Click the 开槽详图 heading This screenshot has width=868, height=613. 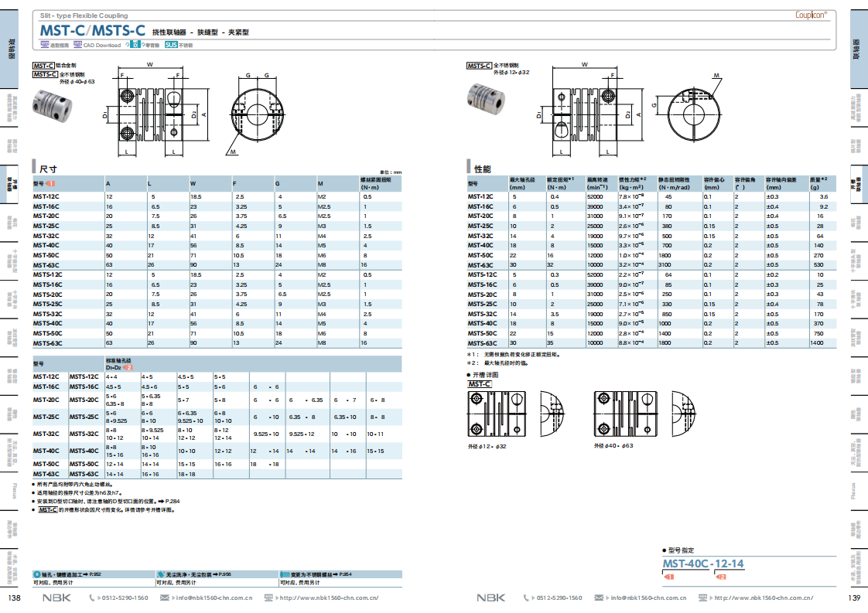pyautogui.click(x=485, y=375)
